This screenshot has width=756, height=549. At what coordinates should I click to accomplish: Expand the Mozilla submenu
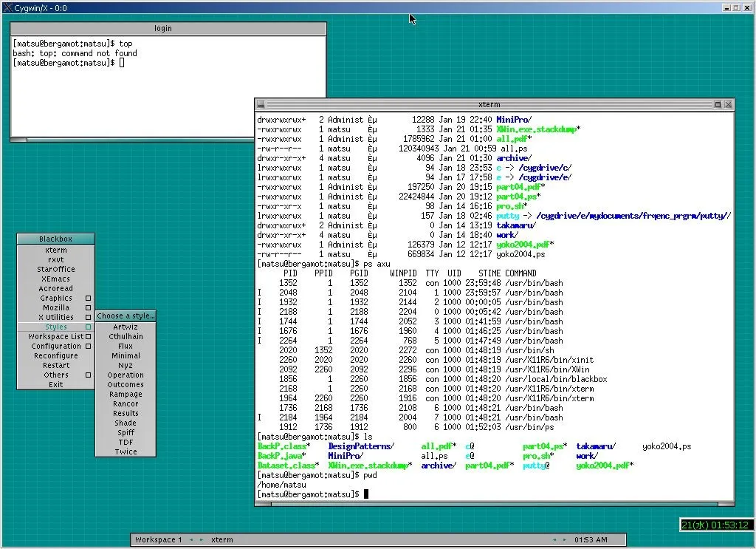tap(56, 308)
